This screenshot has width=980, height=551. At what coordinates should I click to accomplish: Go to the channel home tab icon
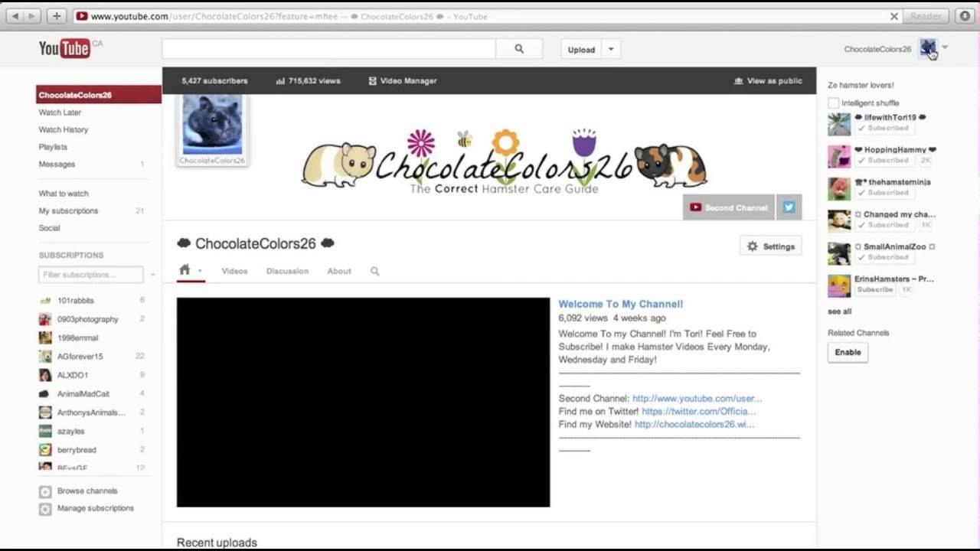coord(185,270)
